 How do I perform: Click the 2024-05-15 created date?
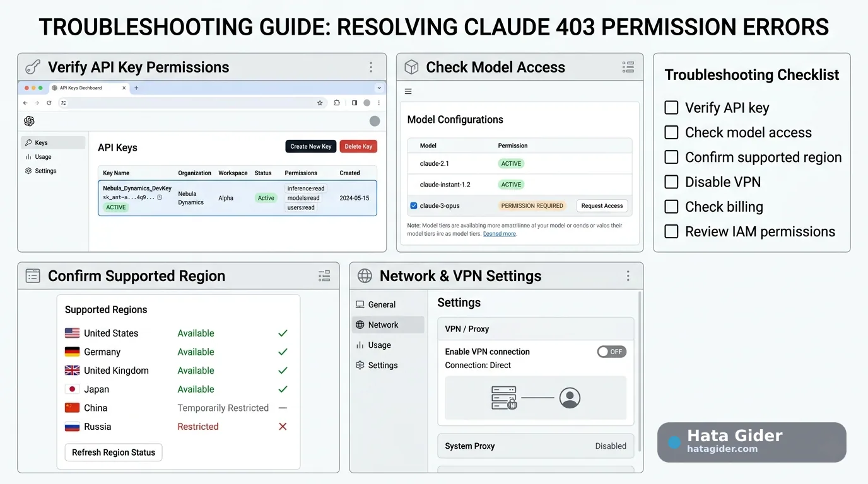355,198
